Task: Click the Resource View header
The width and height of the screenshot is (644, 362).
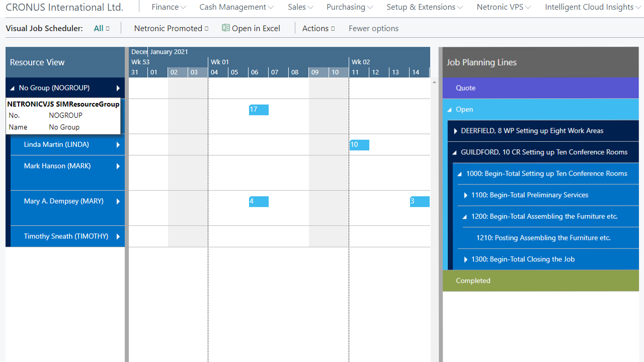Action: click(x=65, y=62)
